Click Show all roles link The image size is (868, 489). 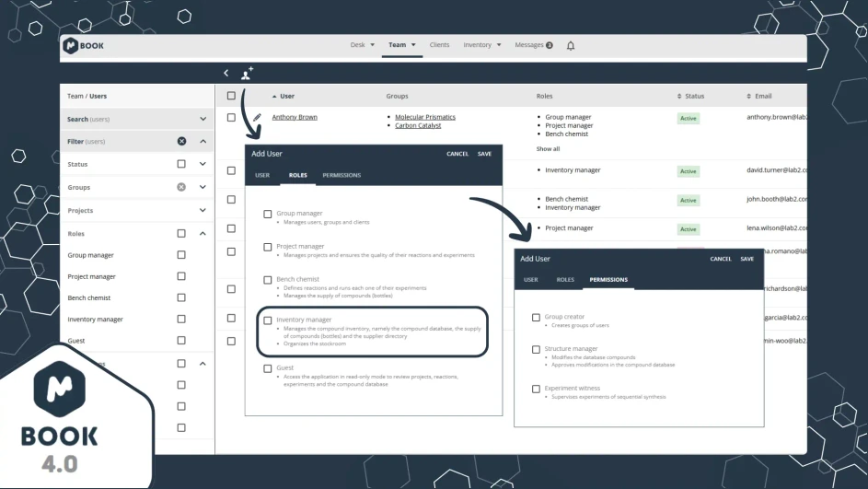[x=548, y=149]
